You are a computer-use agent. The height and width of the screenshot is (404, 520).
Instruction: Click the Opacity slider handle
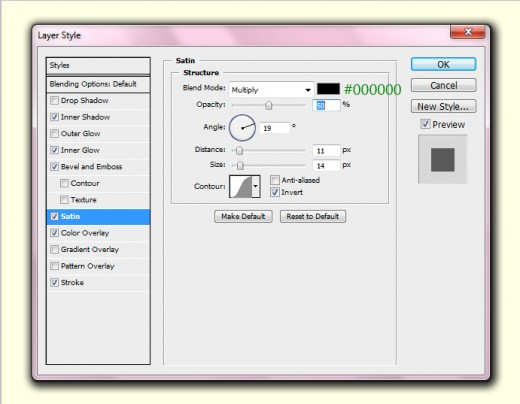[x=269, y=106]
